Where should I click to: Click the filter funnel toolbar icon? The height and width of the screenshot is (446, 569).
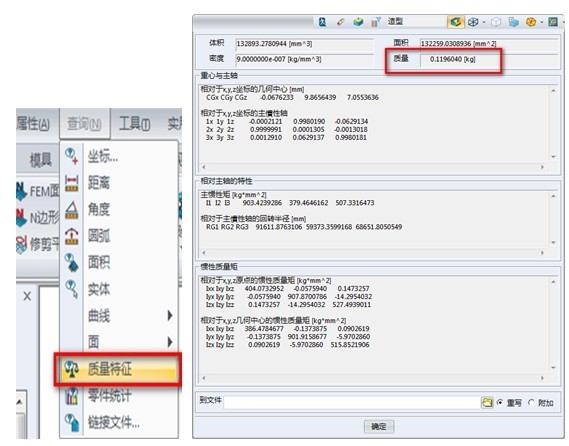(x=376, y=22)
